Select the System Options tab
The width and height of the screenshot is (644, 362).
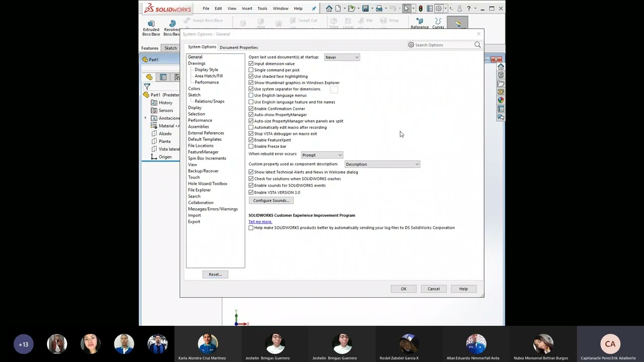202,47
